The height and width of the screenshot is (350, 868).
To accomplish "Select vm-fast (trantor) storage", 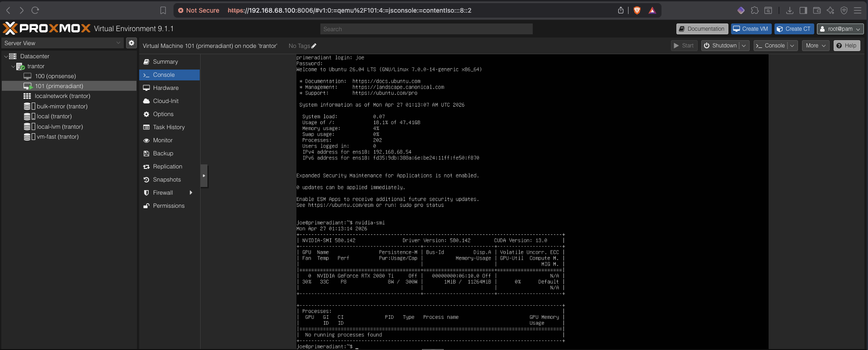I will 69,137.
